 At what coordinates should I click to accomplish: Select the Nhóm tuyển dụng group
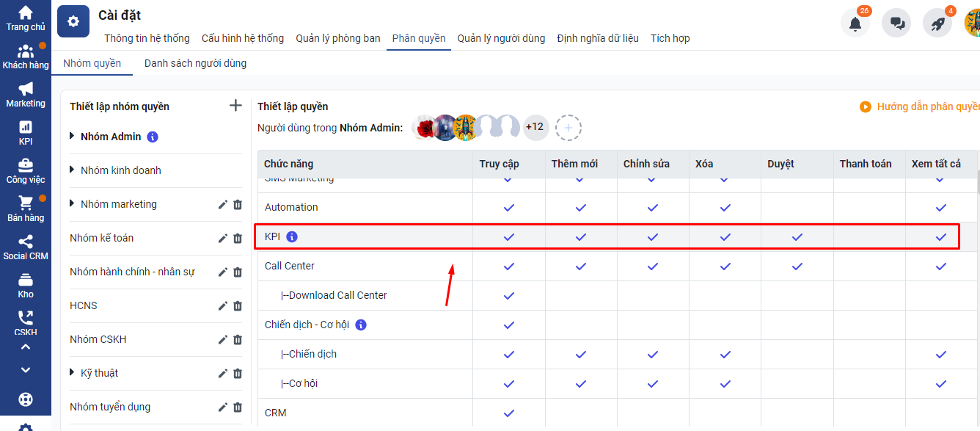(110, 407)
